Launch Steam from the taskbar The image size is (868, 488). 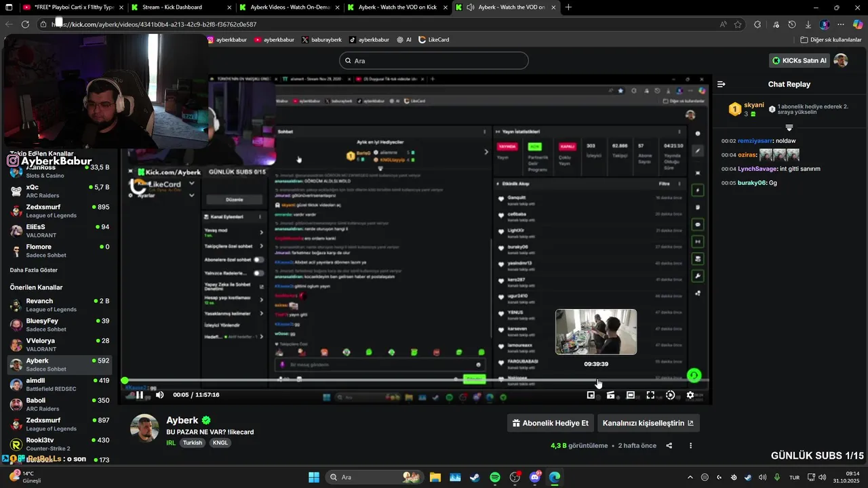click(x=475, y=477)
